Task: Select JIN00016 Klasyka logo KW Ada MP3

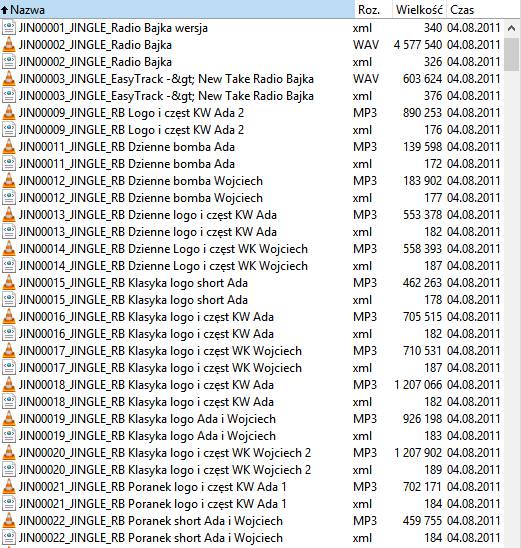Action: pos(252,317)
